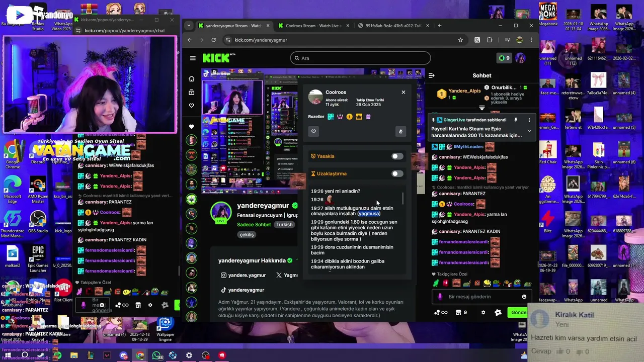Expand the pinned Paycell message chevron
Image resolution: width=644 pixels, height=362 pixels.
tap(529, 131)
